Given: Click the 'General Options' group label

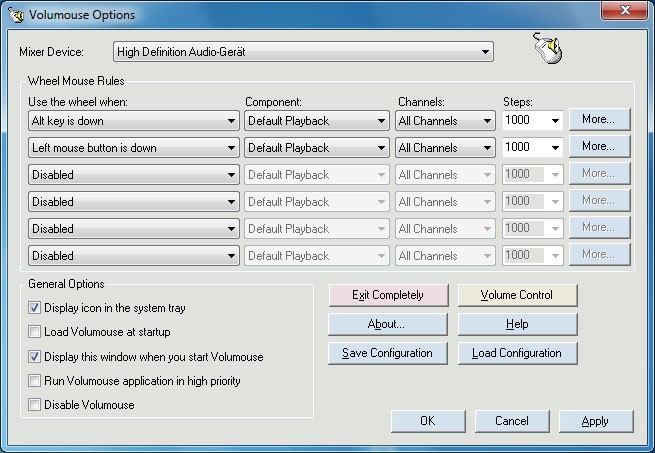Looking at the screenshot, I should coord(66,284).
